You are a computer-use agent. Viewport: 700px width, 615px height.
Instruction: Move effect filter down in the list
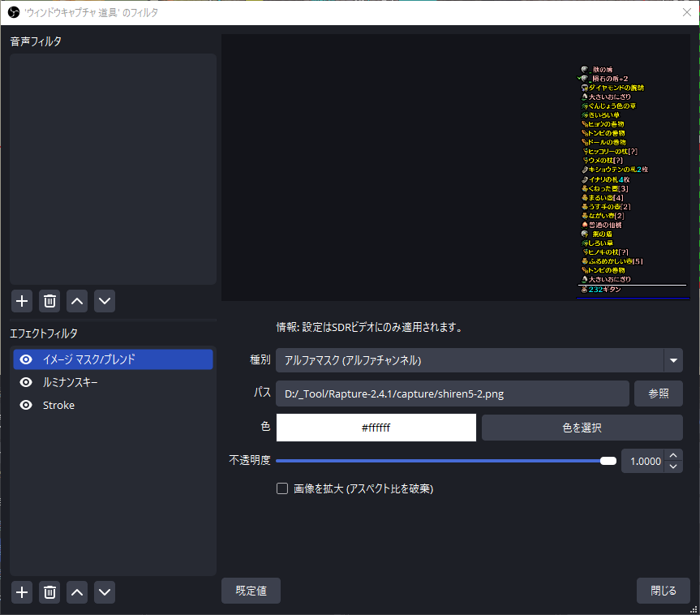[105, 592]
